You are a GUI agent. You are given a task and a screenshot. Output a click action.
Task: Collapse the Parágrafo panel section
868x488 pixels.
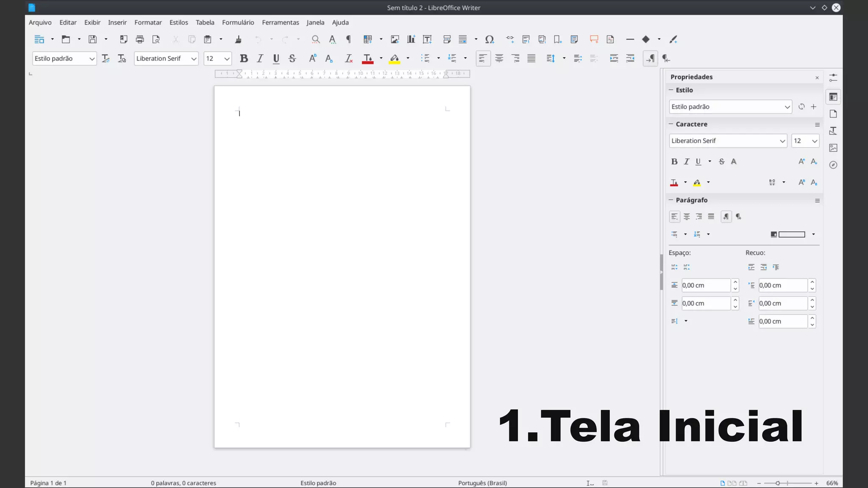coord(671,200)
